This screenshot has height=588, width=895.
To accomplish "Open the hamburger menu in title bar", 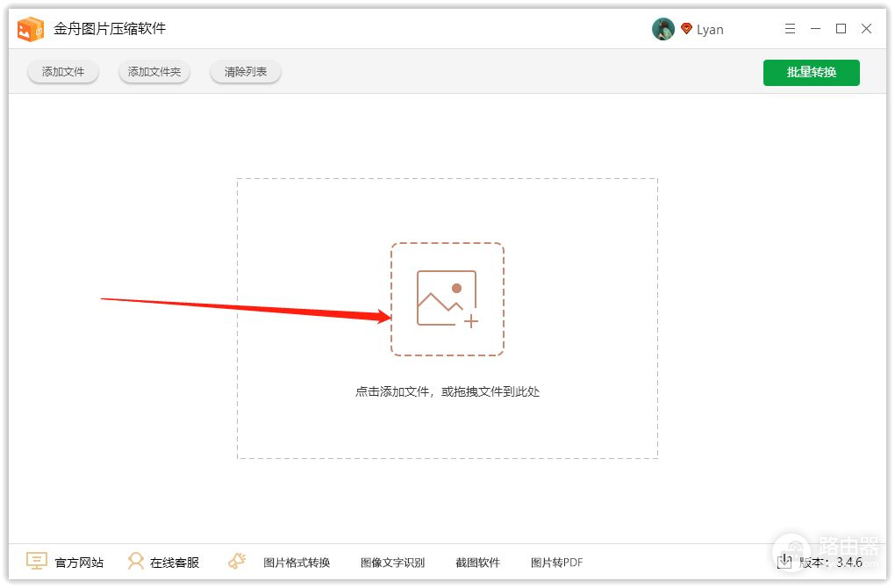I will pyautogui.click(x=790, y=29).
